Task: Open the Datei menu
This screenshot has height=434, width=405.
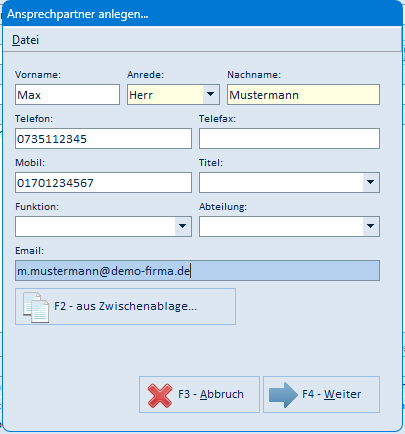Action: [x=25, y=40]
